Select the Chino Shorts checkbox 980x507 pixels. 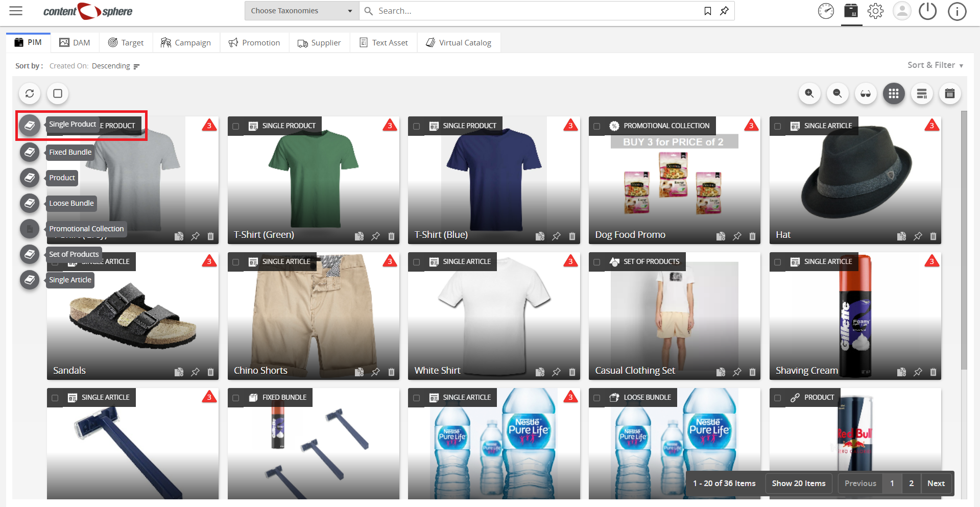236,262
